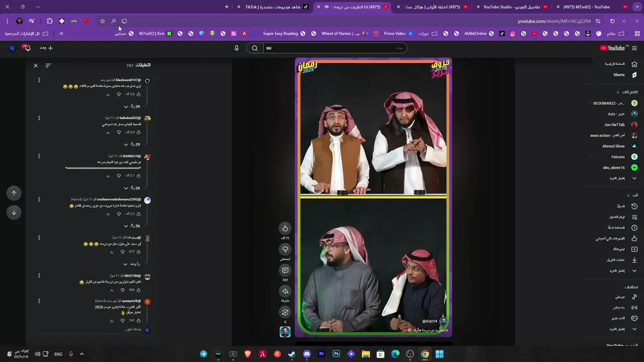Viewport: 644px width, 362px height.
Task: Focus the YouTube search input field
Action: pyautogui.click(x=335, y=48)
